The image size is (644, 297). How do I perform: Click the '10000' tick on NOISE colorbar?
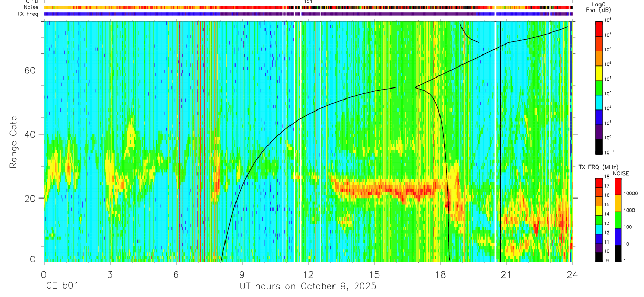tap(631, 194)
